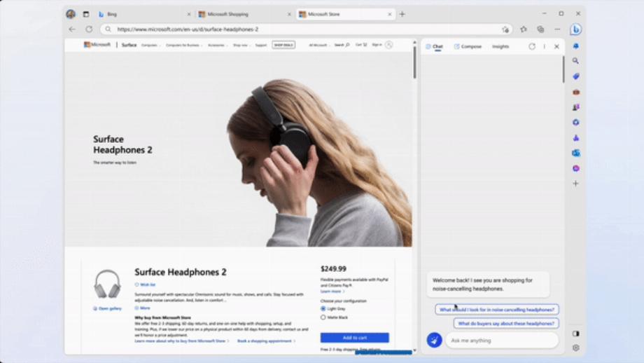The width and height of the screenshot is (644, 363).
Task: Open the Bing Chat sidebar button
Action: click(575, 29)
